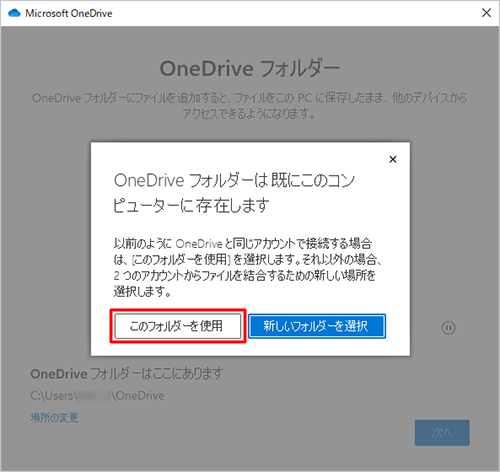Click the dialog title OneDrive フォルダーは既に

point(234,193)
